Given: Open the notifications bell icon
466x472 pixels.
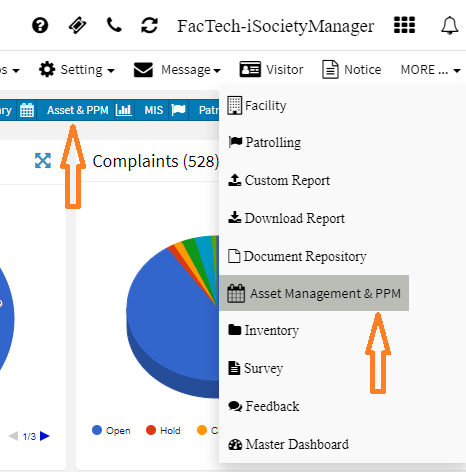Looking at the screenshot, I should (450, 25).
